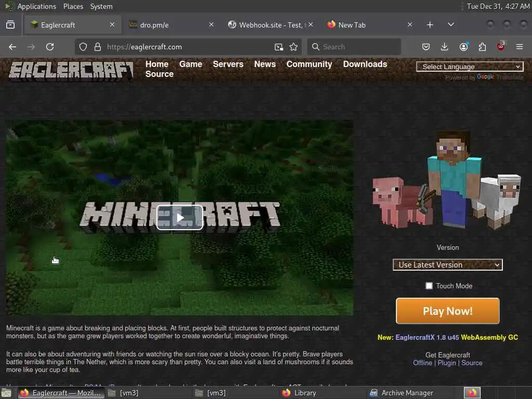Click the URL address bar
Viewport: 532px width, 399px height.
(x=188, y=47)
